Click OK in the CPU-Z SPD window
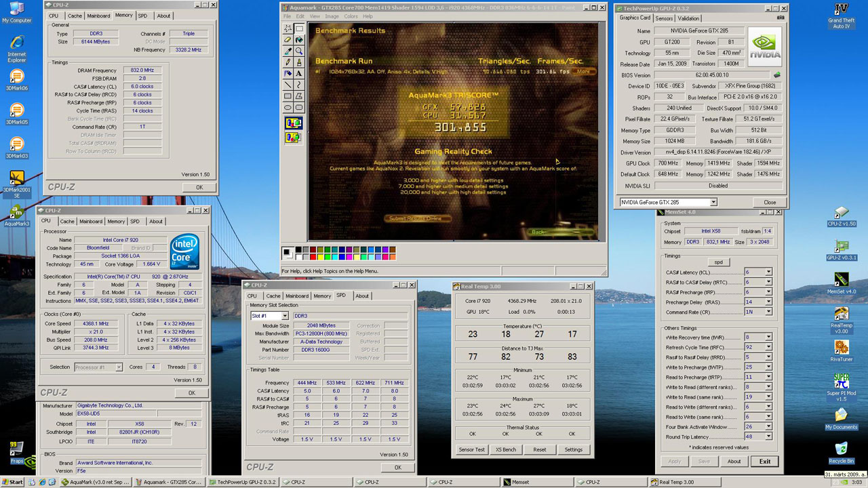 [x=397, y=467]
